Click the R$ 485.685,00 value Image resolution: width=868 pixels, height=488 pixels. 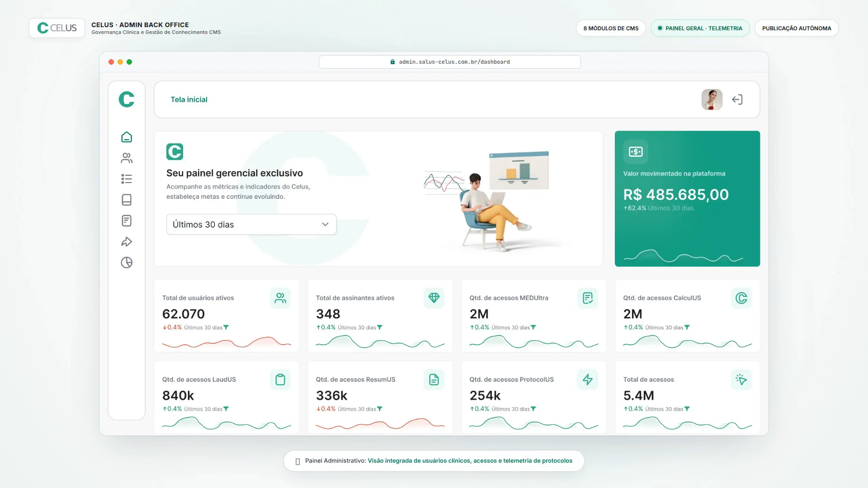(676, 195)
